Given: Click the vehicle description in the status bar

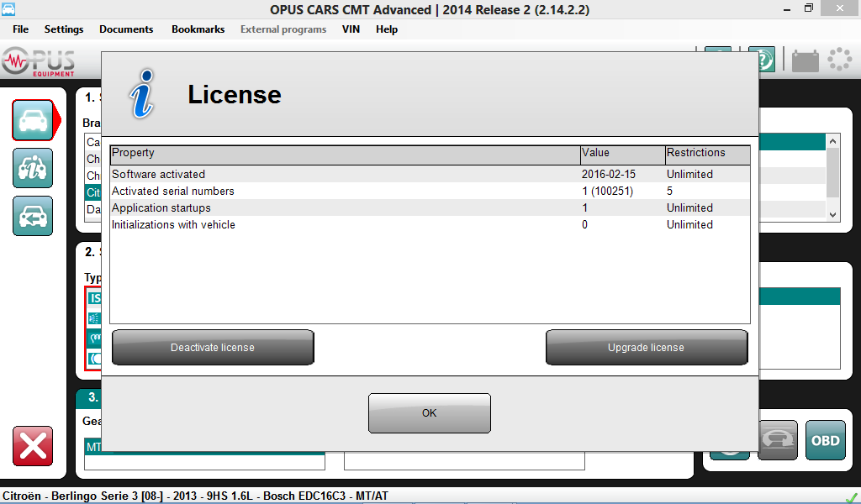Looking at the screenshot, I should [195, 496].
